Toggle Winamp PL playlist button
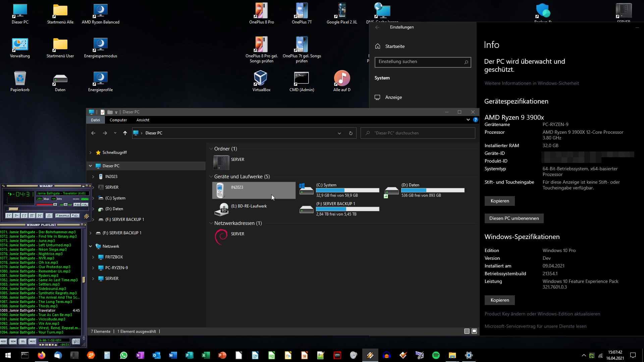Screen dimensions: 644x362 (x=85, y=204)
